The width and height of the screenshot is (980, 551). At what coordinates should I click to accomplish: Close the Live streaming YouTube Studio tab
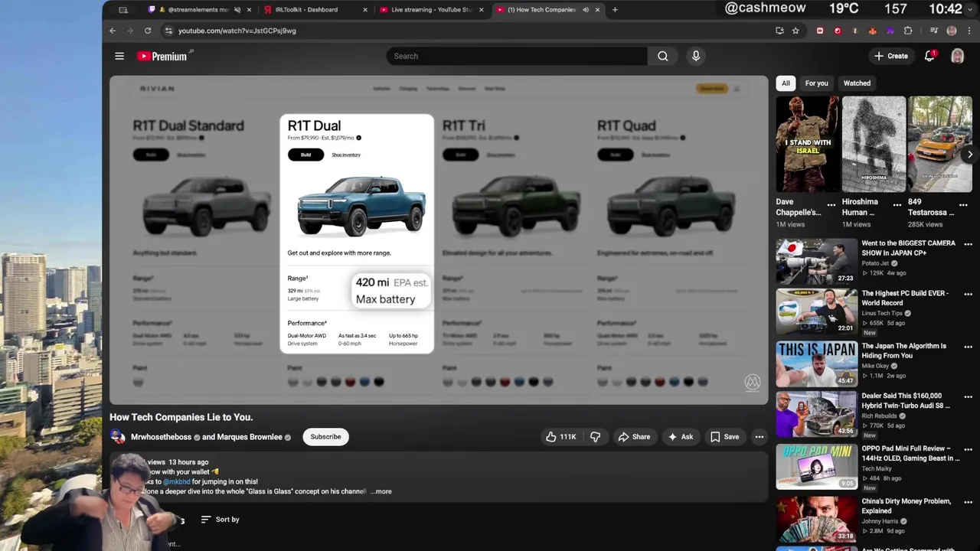tap(481, 10)
